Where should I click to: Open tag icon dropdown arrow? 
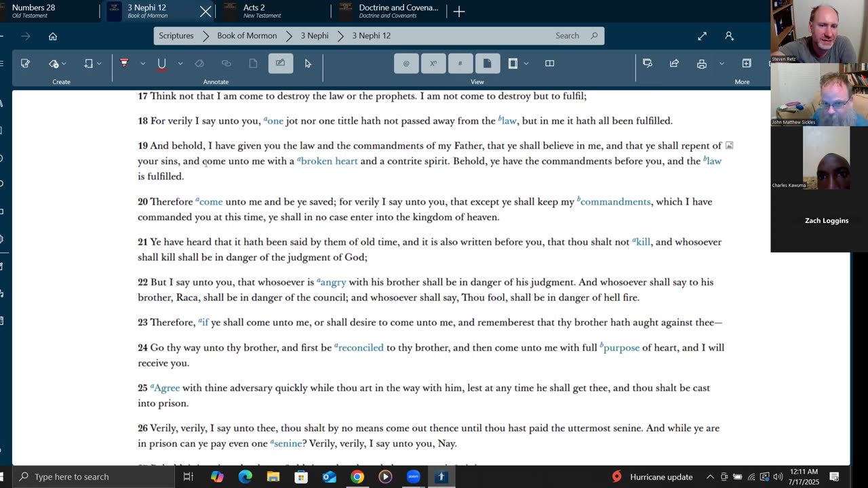pos(64,64)
